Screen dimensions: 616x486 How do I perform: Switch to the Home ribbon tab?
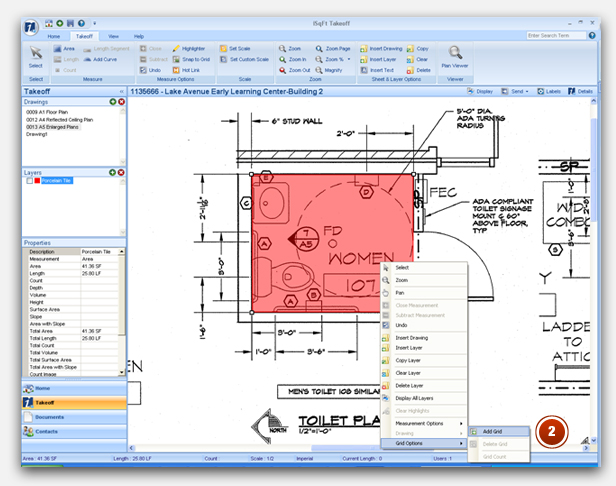coord(54,36)
